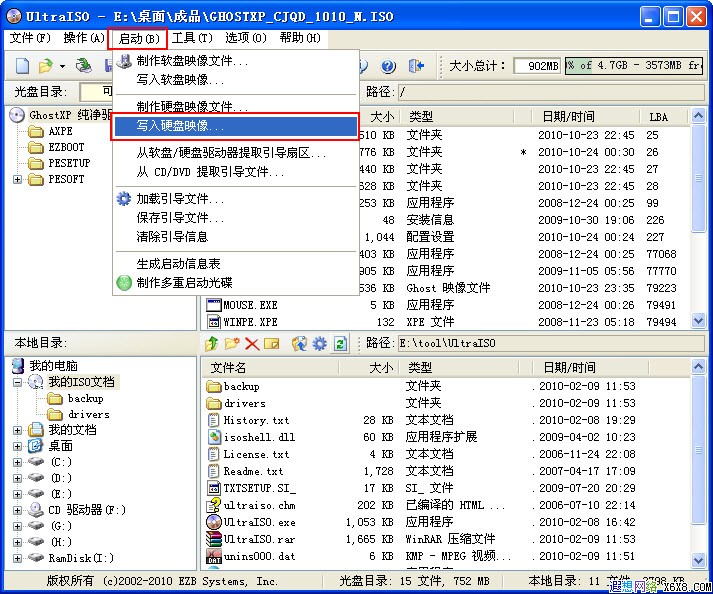This screenshot has height=594, width=713.
Task: Click the CD 驱动器 (F:) drive icon
Action: coord(35,510)
